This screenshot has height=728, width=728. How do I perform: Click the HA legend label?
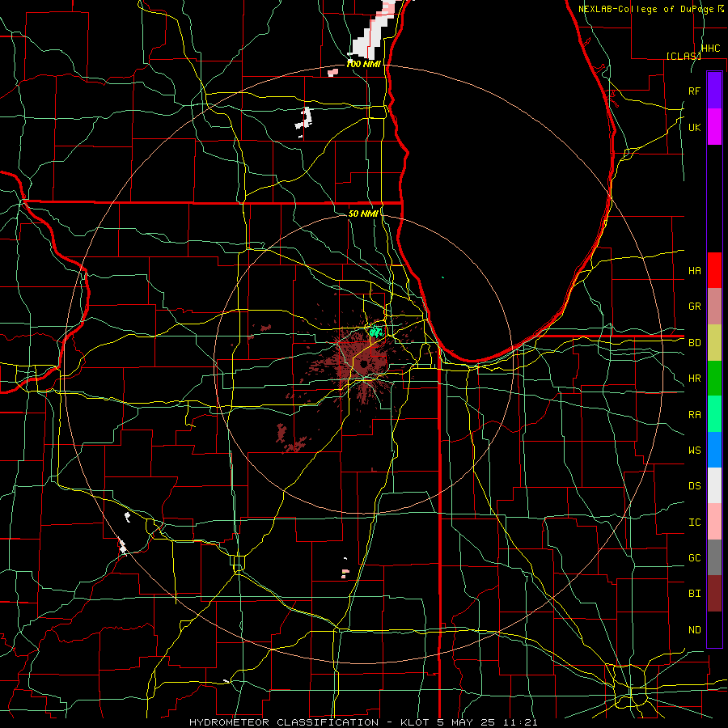pos(695,271)
